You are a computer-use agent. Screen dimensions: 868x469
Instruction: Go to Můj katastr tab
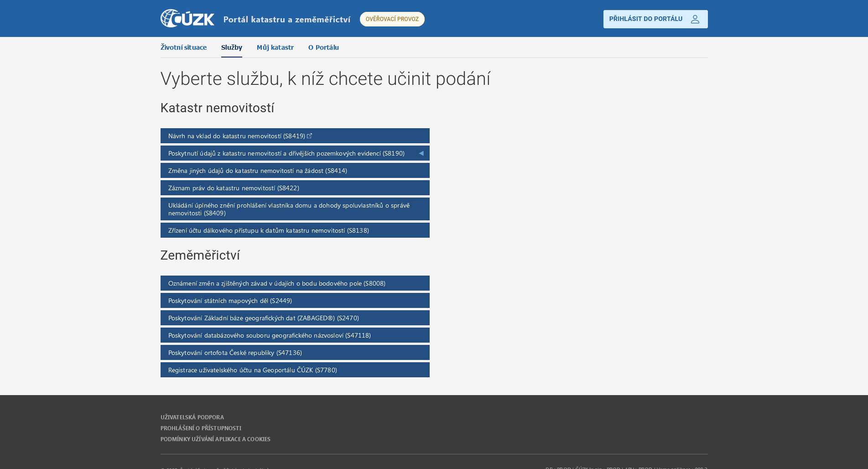[x=275, y=47]
